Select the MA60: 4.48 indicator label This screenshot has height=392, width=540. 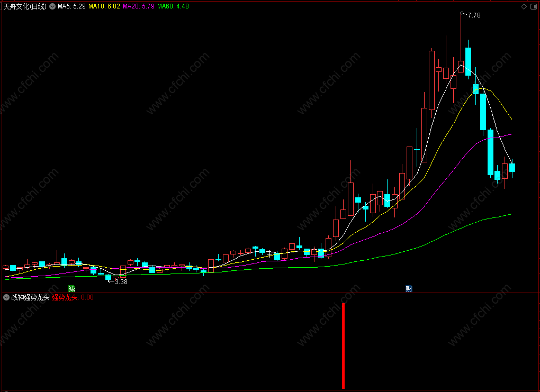point(173,6)
